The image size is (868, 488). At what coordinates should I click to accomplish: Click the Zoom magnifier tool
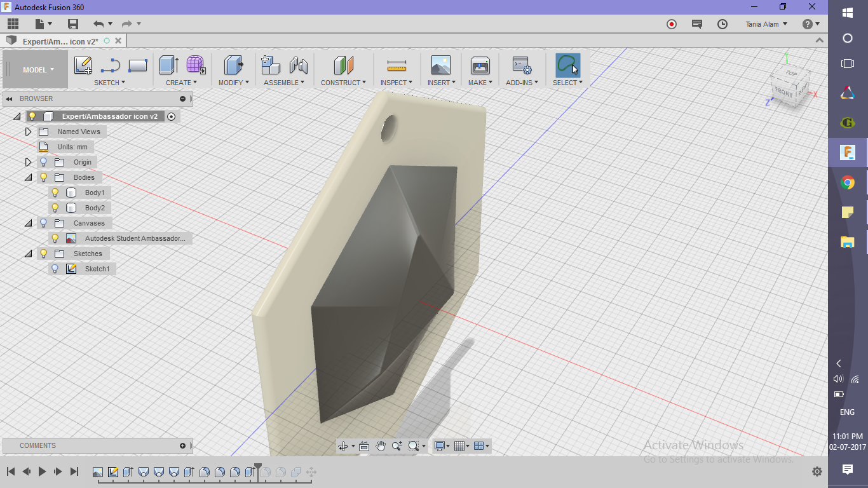pos(397,446)
